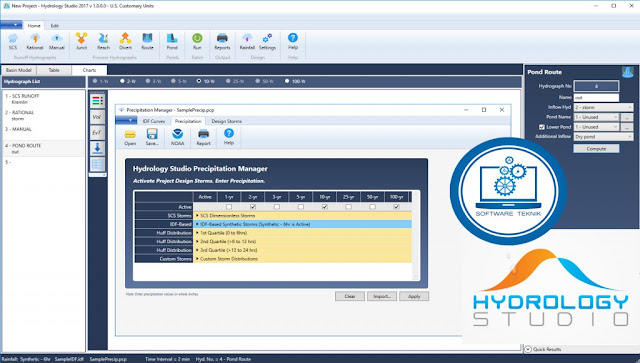Save the precipitation file
The height and width of the screenshot is (363, 640).
(152, 137)
